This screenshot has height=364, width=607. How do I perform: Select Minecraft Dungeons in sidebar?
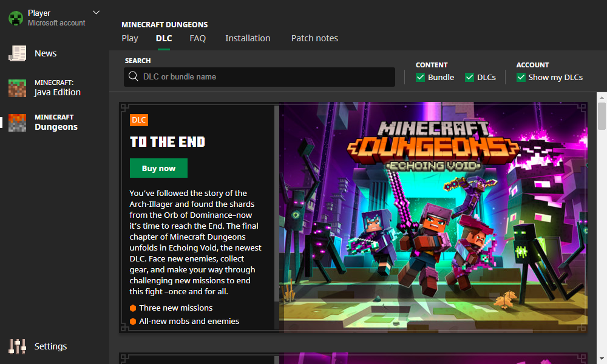[x=56, y=123]
